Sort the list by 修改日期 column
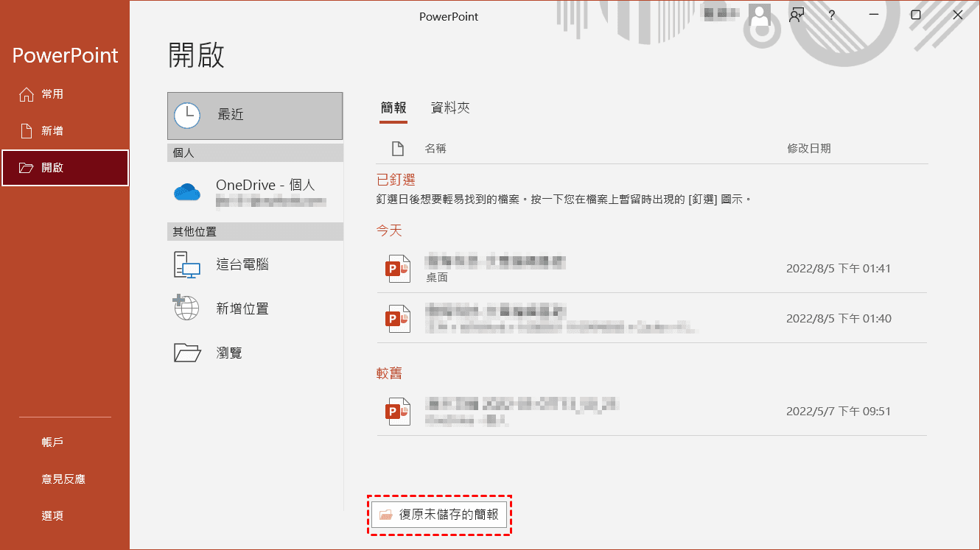 tap(809, 149)
